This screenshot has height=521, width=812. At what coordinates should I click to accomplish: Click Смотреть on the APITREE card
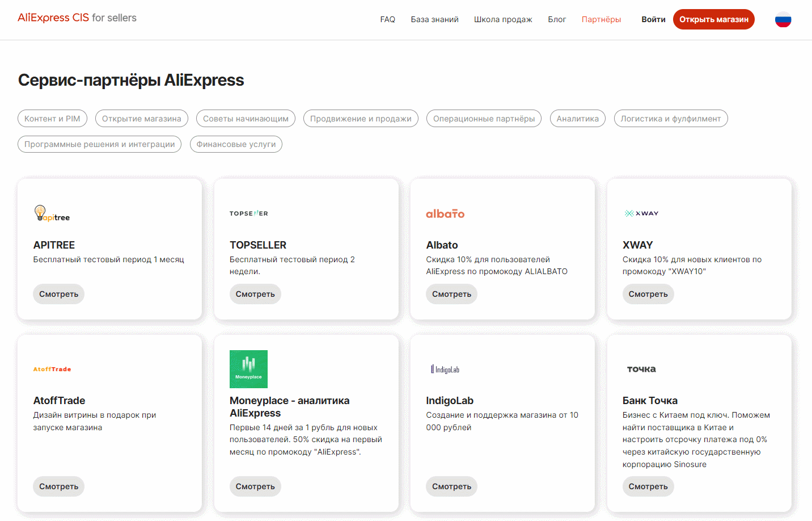[x=59, y=294]
